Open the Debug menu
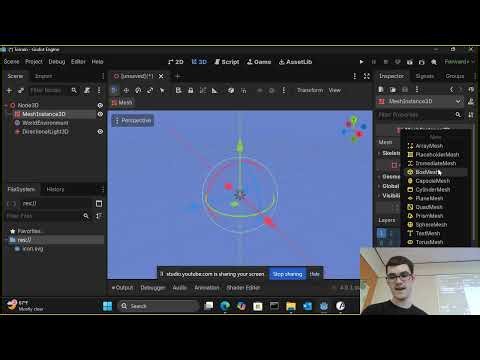This screenshot has height=360, width=480. (x=57, y=62)
